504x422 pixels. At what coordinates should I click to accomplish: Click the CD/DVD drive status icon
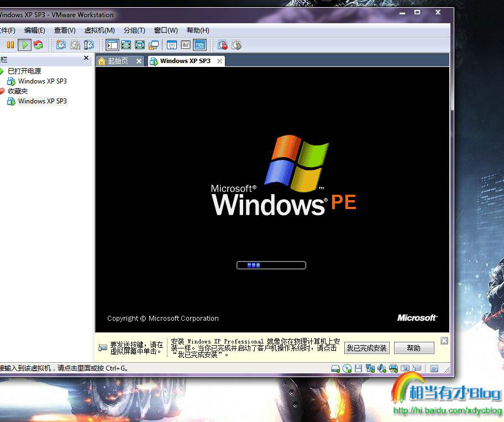click(347, 368)
